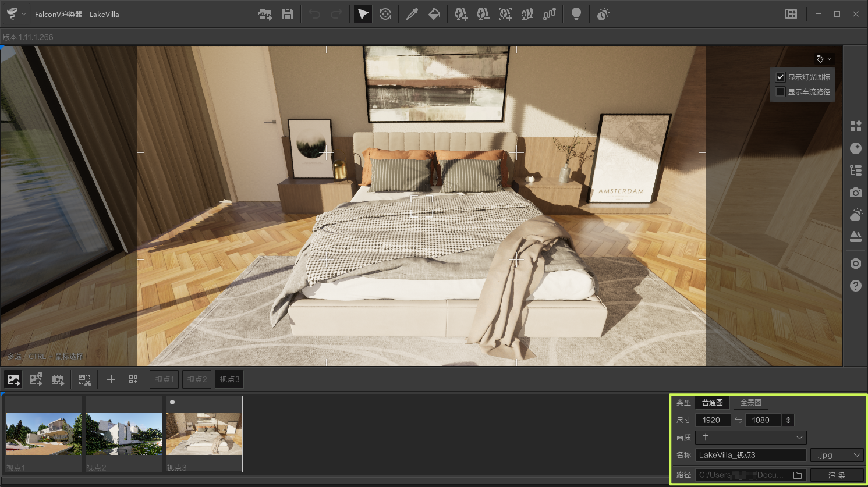Image resolution: width=868 pixels, height=487 pixels.
Task: Switch to 视点1 tab
Action: point(165,379)
